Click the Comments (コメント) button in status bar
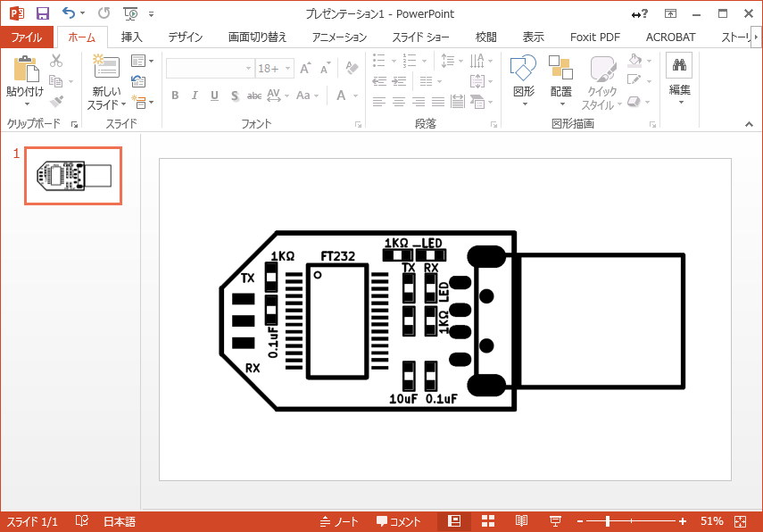Image resolution: width=763 pixels, height=532 pixels. click(x=398, y=521)
